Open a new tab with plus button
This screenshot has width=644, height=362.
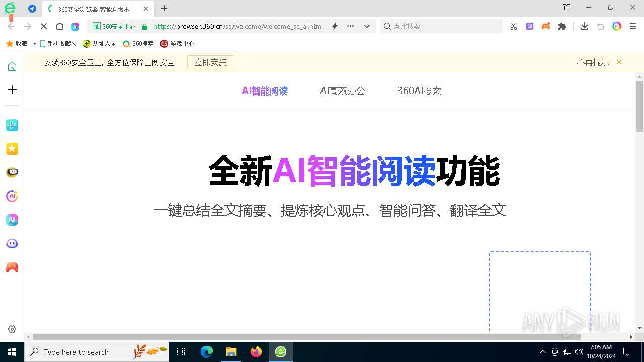click(164, 8)
